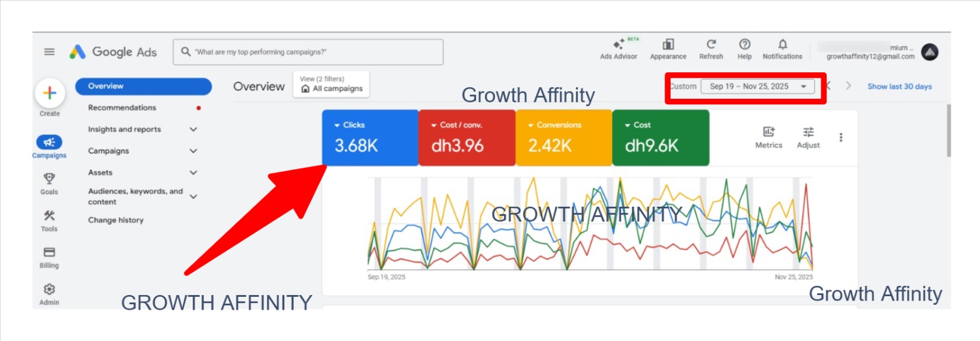
Task: Open Admin settings gear
Action: click(49, 293)
